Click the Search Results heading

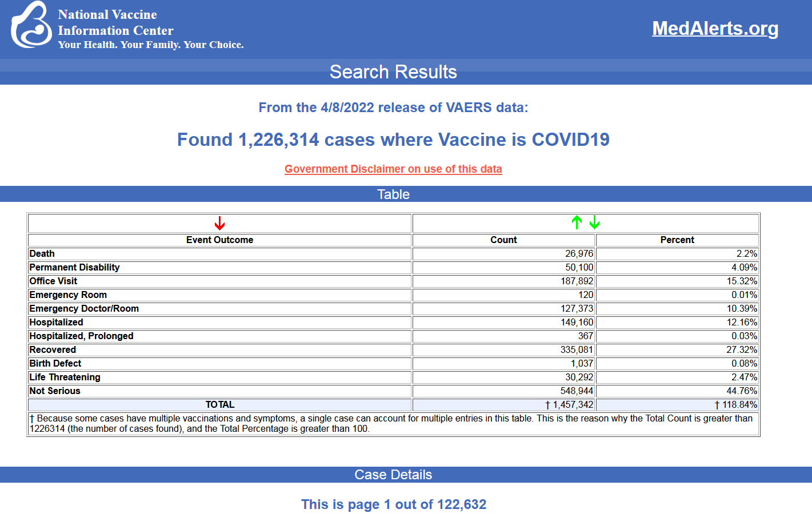pos(393,72)
